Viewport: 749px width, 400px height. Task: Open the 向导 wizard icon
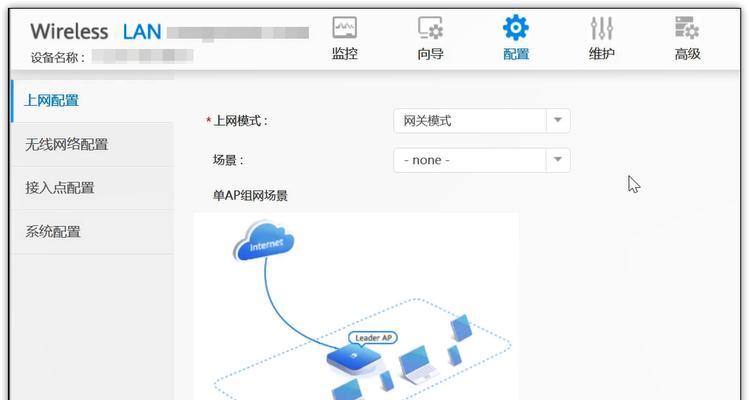click(430, 28)
